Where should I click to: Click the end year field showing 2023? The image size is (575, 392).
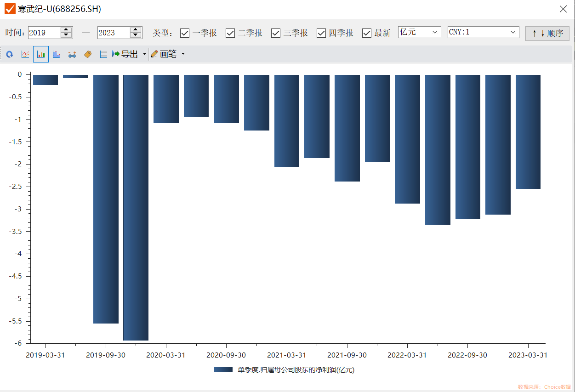[x=114, y=33]
